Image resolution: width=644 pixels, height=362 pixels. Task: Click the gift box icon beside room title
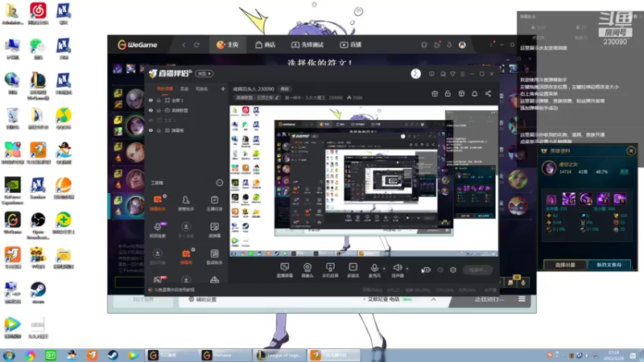click(435, 93)
